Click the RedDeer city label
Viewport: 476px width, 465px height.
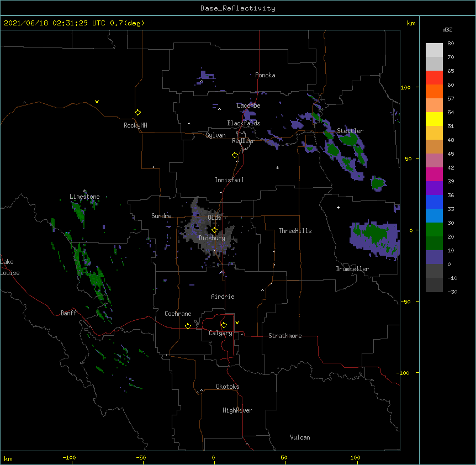point(243,141)
